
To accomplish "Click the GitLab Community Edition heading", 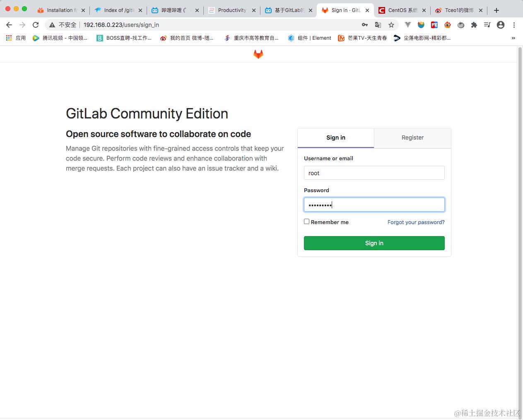I will coord(147,114).
